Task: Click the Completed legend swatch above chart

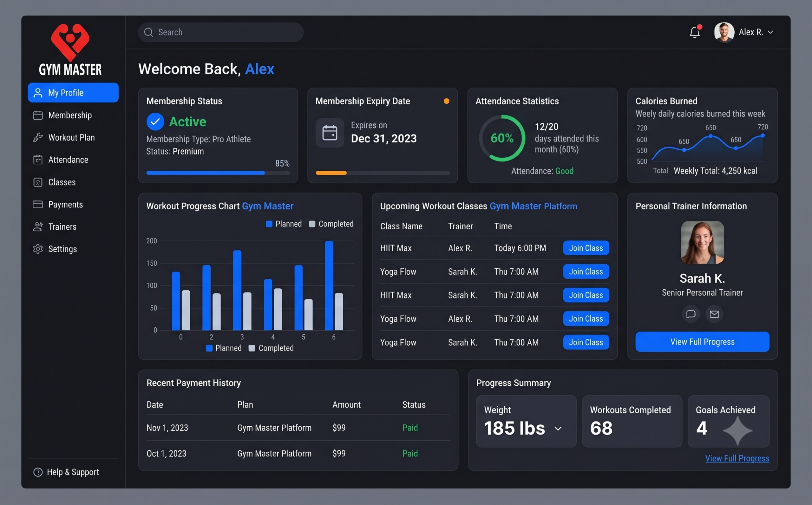Action: click(312, 224)
